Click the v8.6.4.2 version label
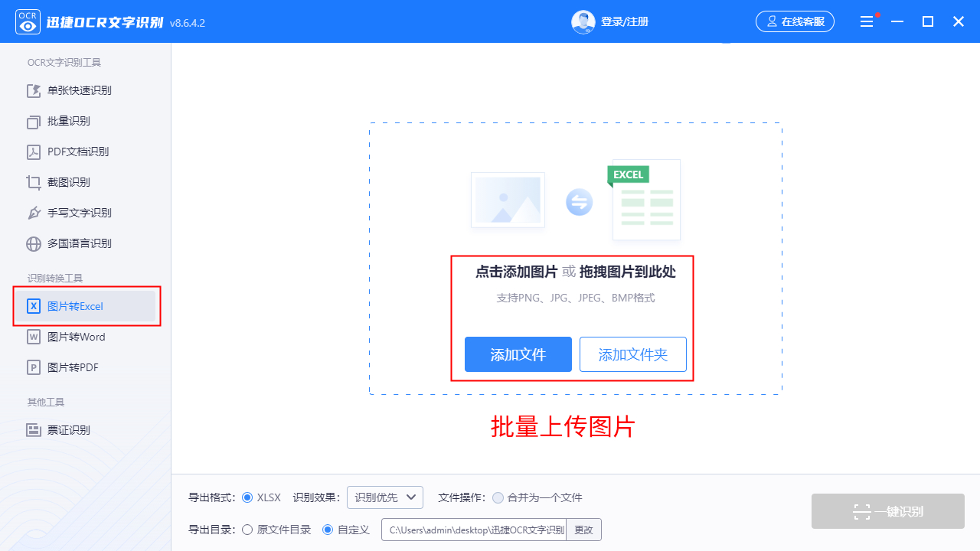980x551 pixels. (x=188, y=23)
